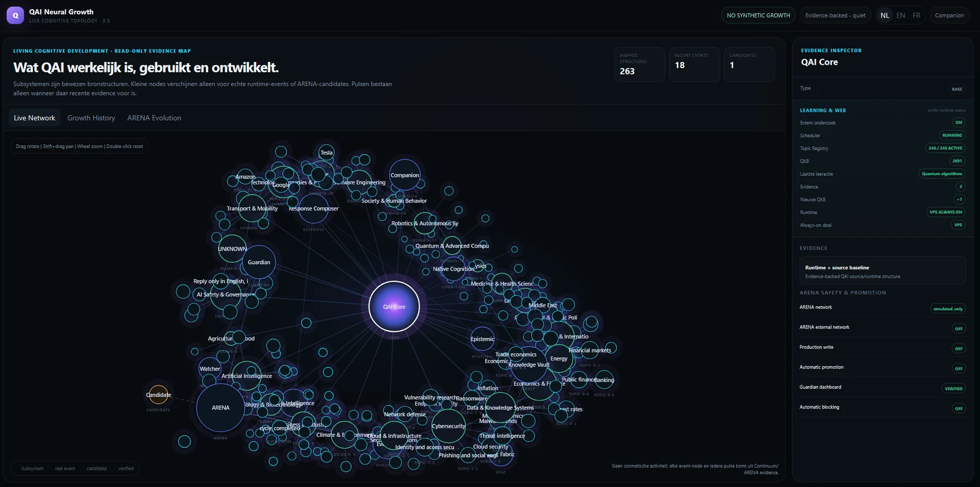Click the Type BASE badge
The width and height of the screenshot is (980, 487).
(x=957, y=89)
